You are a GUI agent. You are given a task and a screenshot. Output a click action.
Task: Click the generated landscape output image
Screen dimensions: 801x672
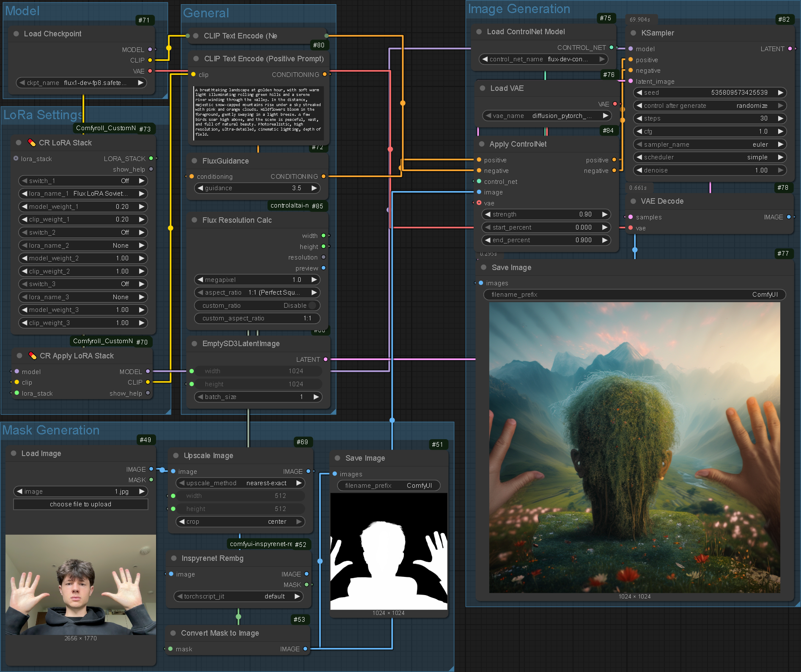coord(634,447)
